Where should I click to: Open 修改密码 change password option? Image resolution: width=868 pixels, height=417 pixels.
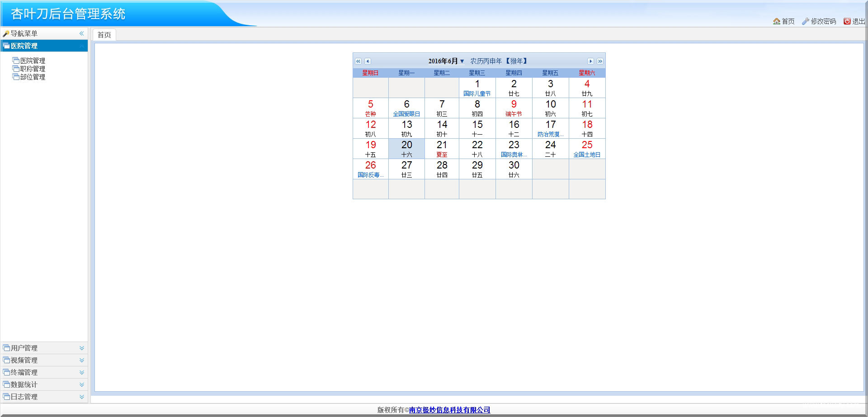819,21
